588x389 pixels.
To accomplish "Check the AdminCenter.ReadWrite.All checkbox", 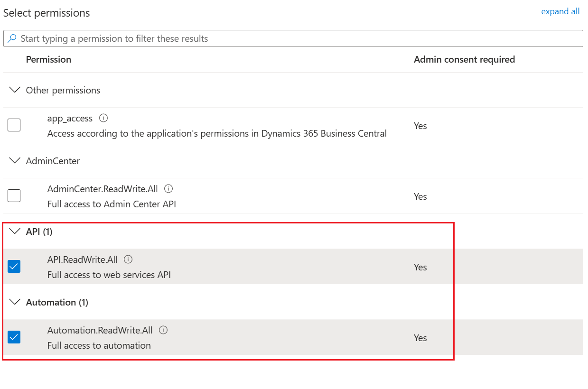I will (14, 195).
